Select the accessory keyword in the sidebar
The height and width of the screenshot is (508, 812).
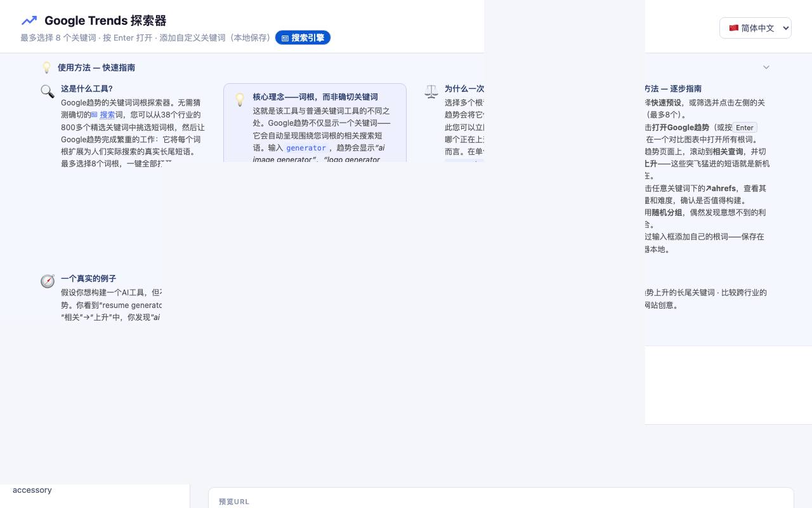tap(32, 490)
